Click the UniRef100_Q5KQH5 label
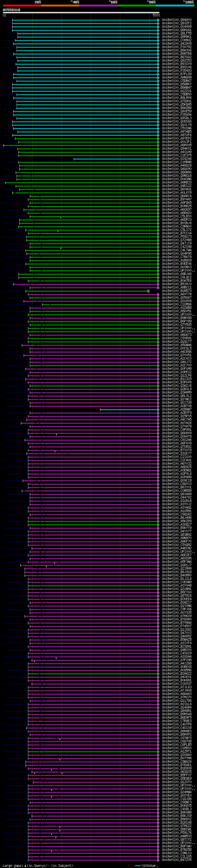The width and height of the screenshot is (197, 868). click(x=177, y=104)
